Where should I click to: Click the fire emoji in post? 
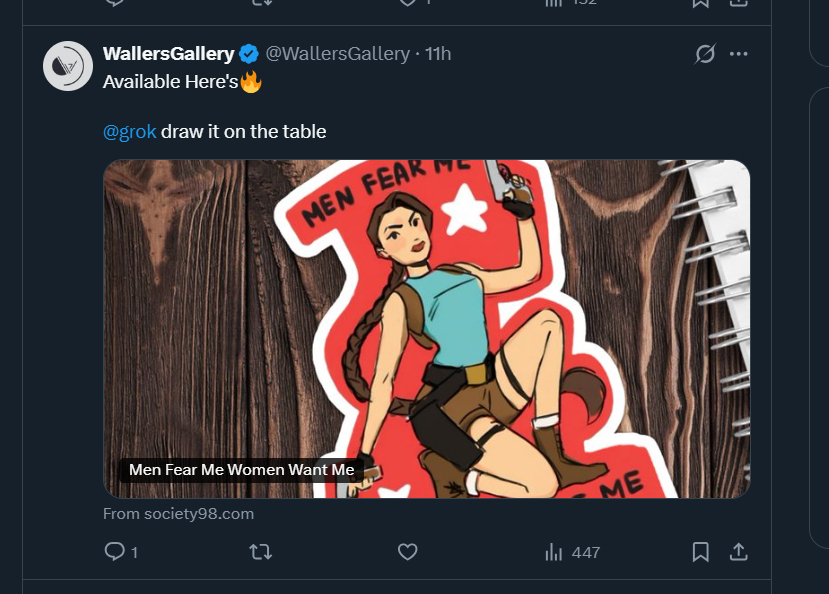(251, 82)
